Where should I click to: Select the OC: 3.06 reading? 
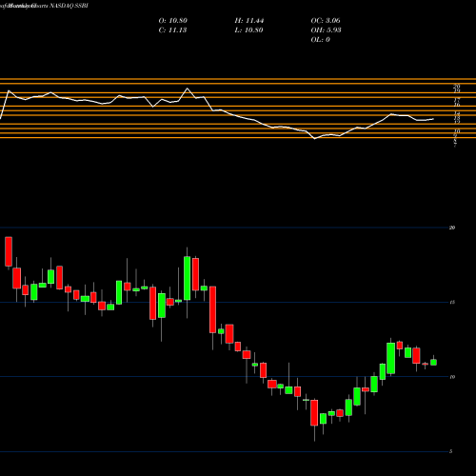(x=326, y=21)
